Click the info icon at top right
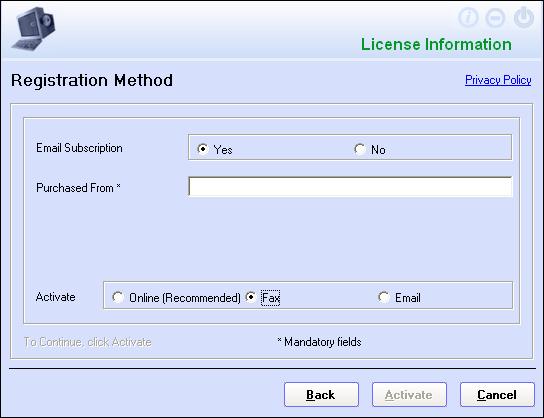Screen dimensions: 544x418 pyautogui.click(x=468, y=17)
